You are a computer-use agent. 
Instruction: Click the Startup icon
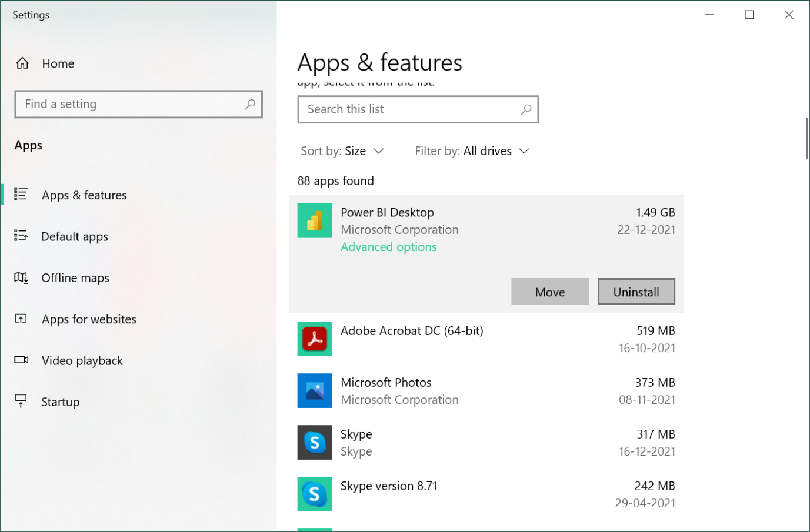click(21, 401)
